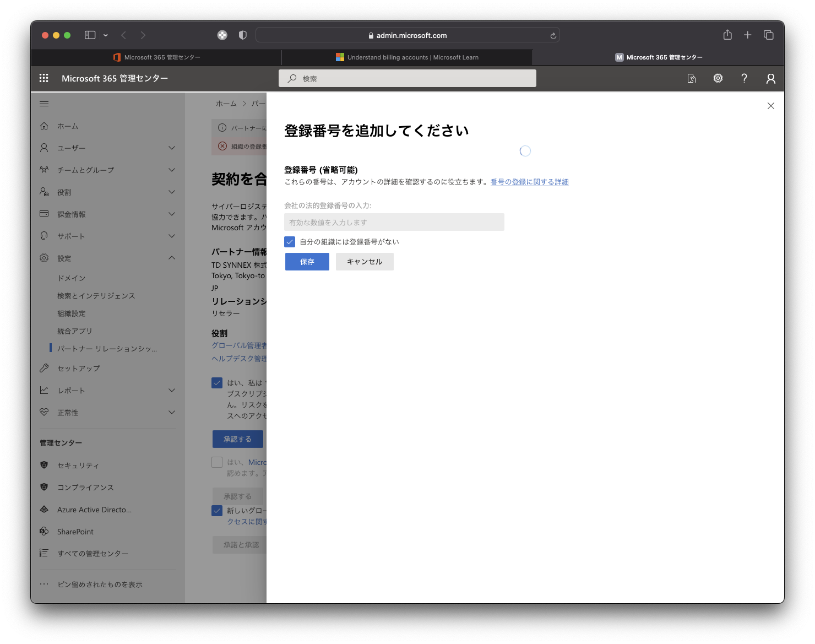Click the ellipsis ピン留め icon
Screen dimensions: 815x644
pos(44,584)
